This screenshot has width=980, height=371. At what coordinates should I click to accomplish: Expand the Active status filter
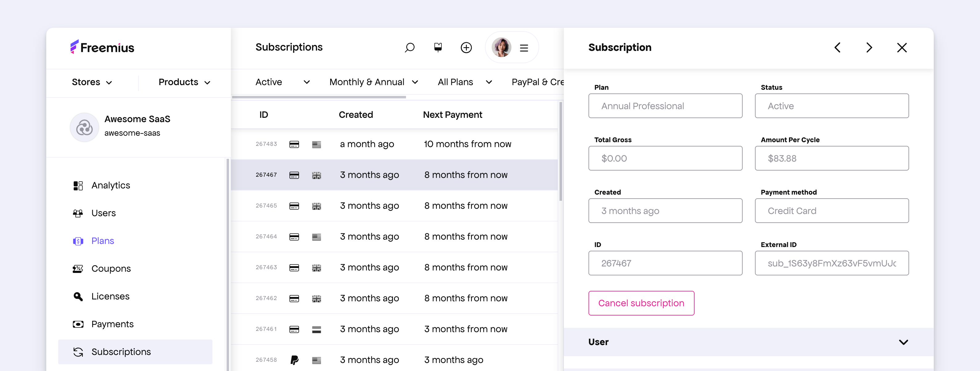click(282, 82)
